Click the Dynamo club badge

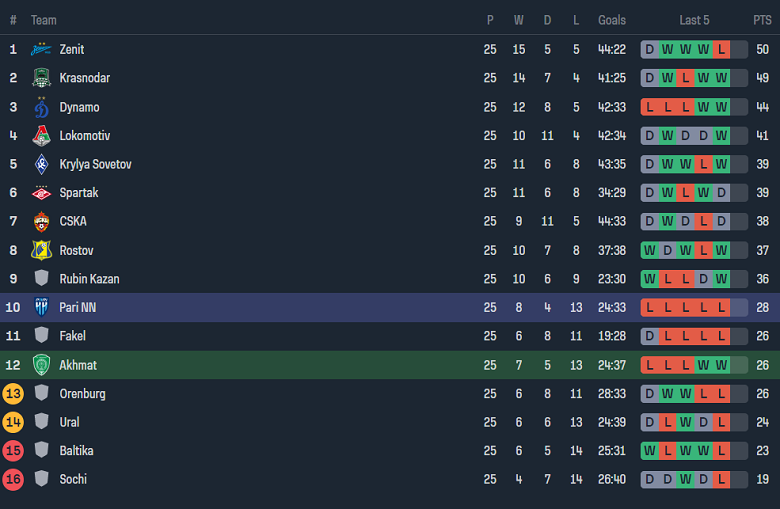click(41, 107)
